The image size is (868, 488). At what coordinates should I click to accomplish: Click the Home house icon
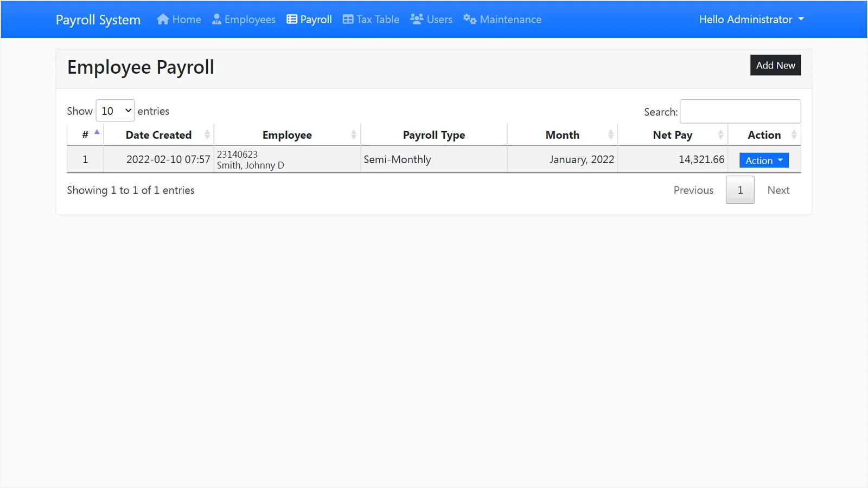pyautogui.click(x=163, y=20)
